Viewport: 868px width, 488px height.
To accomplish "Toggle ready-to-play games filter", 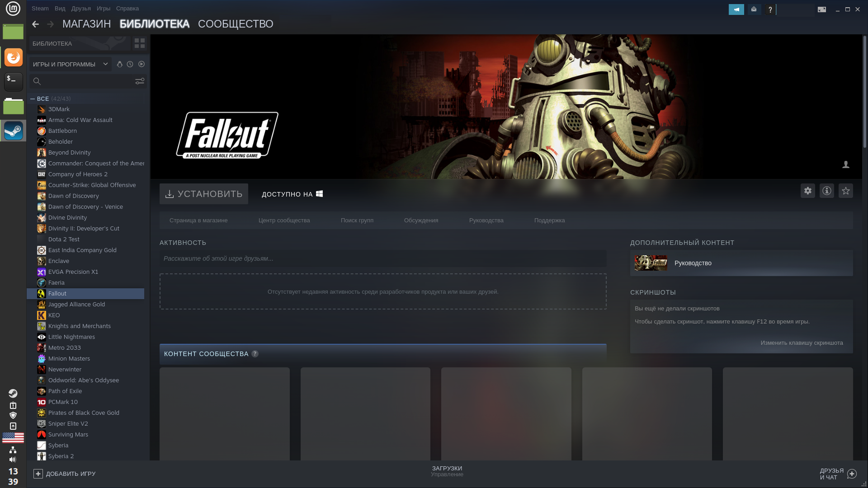I will tap(142, 64).
